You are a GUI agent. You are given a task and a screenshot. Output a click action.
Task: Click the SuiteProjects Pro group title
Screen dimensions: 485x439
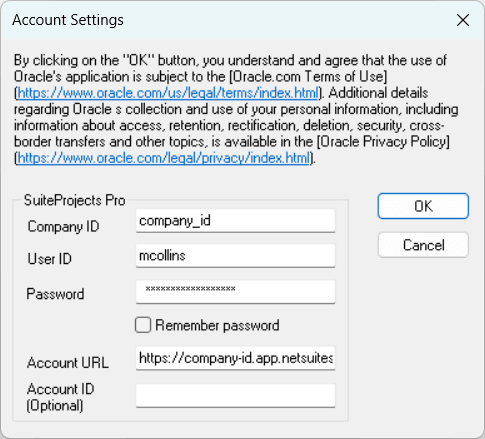(75, 200)
